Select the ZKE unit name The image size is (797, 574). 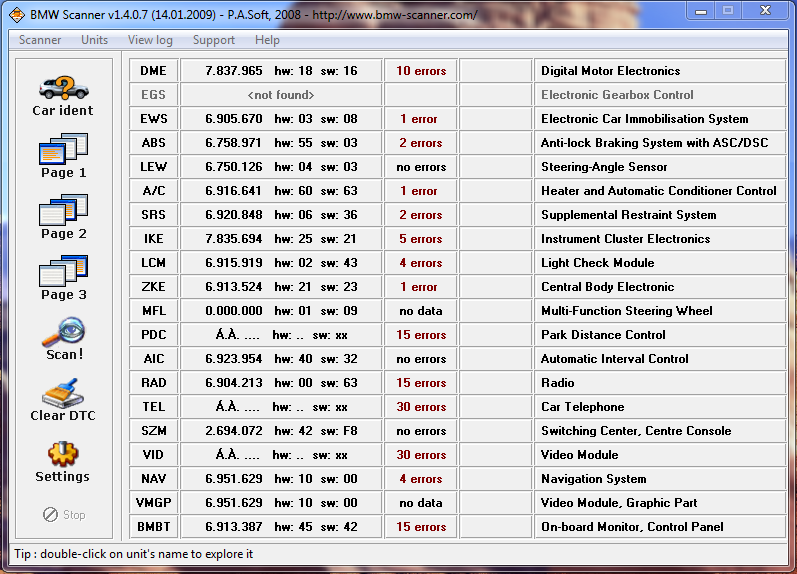pos(154,287)
